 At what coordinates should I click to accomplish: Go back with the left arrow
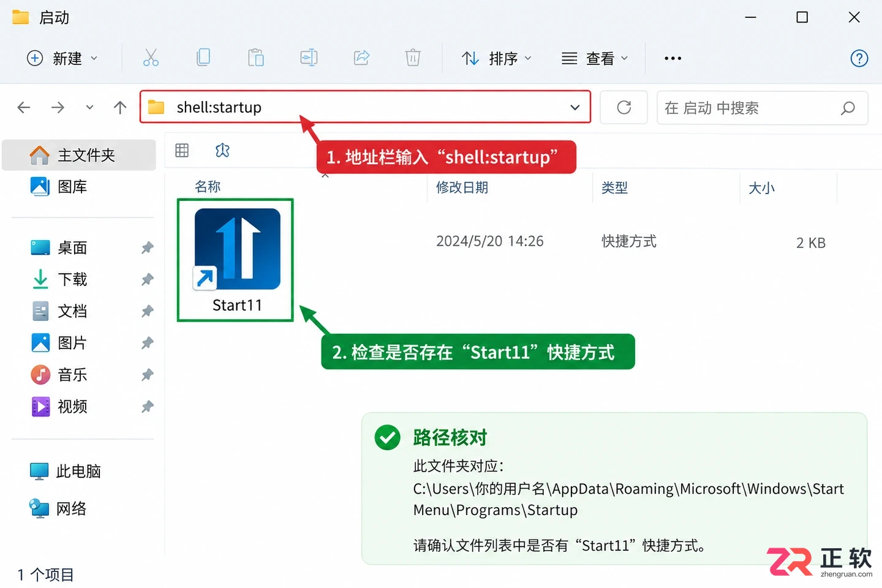point(24,108)
